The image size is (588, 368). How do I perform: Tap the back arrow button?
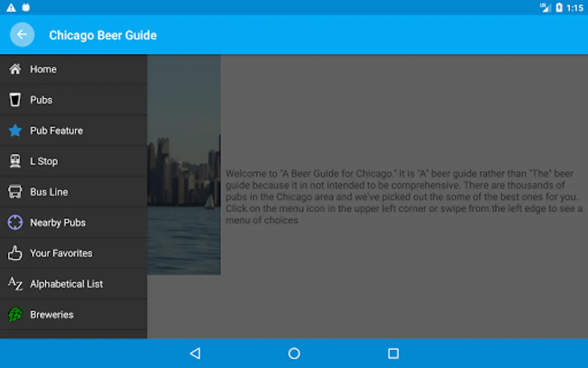click(22, 35)
